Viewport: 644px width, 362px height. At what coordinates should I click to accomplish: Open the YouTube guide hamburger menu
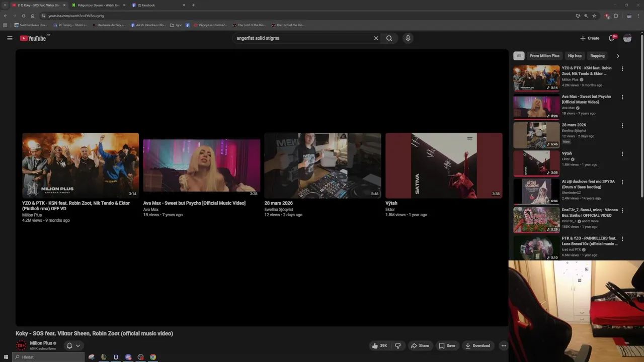(10, 38)
